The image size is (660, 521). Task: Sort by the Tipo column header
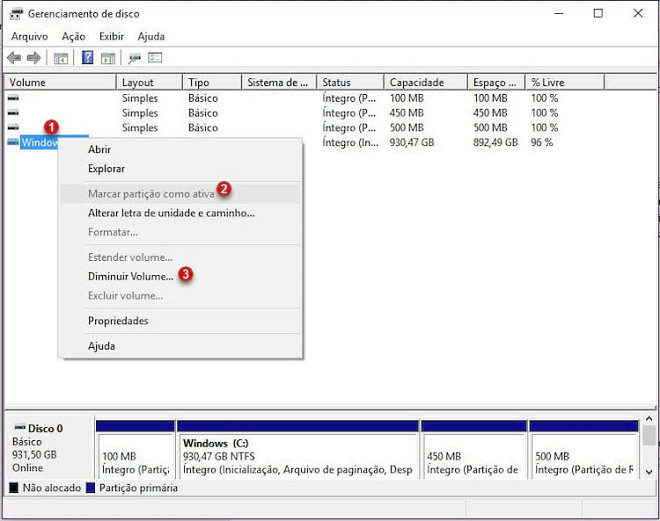click(213, 82)
